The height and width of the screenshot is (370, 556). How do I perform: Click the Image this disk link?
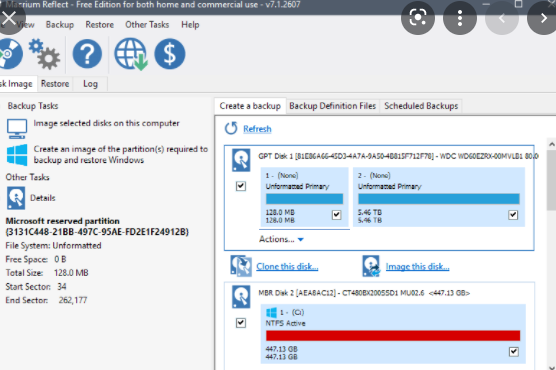tap(417, 266)
